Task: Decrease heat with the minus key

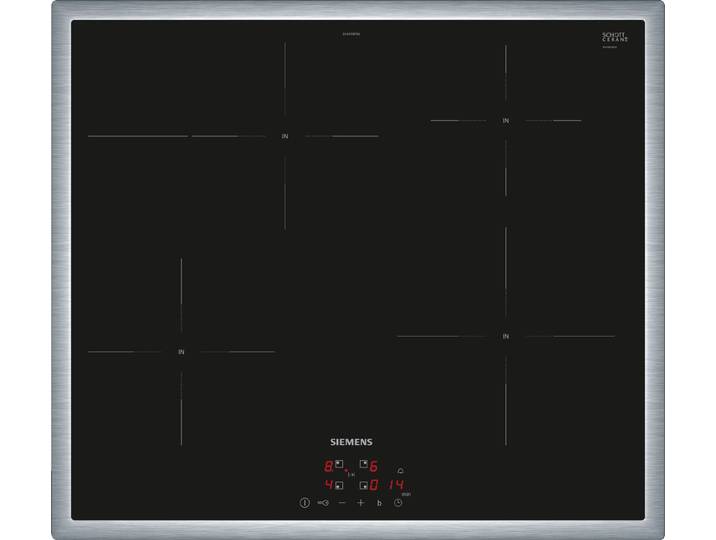Action: tap(342, 503)
